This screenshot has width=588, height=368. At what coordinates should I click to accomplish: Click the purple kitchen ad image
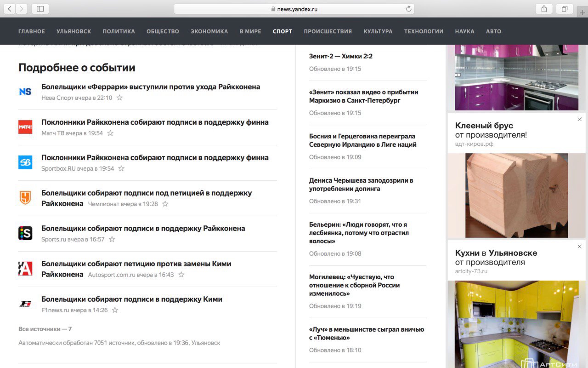pyautogui.click(x=517, y=78)
